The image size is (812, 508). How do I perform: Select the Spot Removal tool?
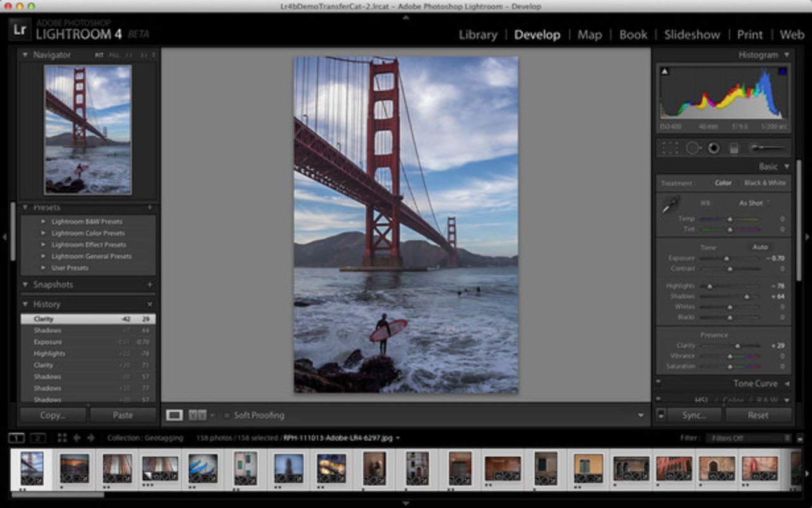point(691,148)
